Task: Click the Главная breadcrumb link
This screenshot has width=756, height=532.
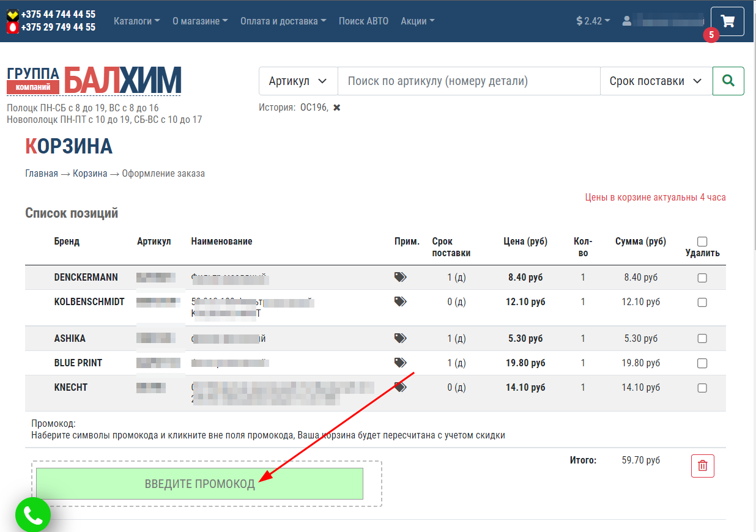Action: [41, 173]
